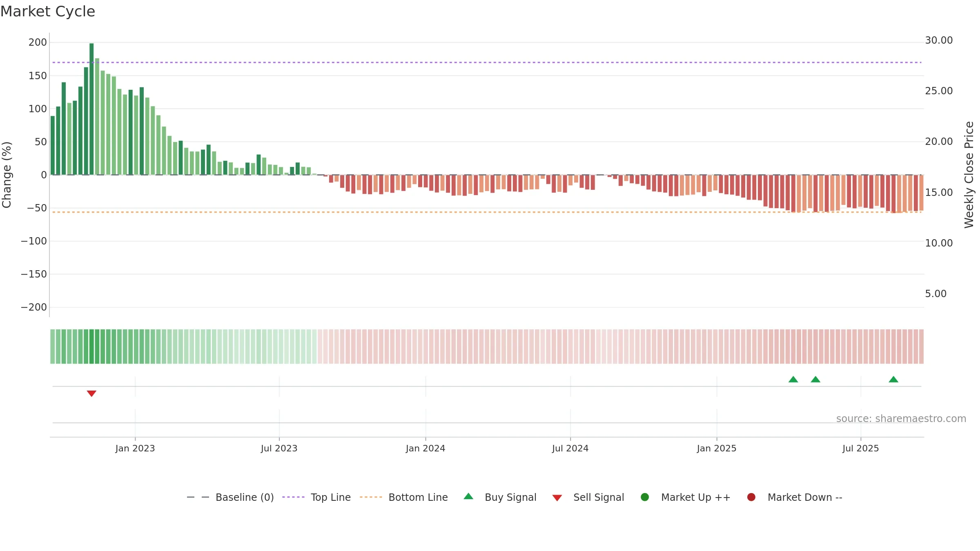Toggle the Bottom Line legend entry
980x551 pixels.
tap(404, 497)
